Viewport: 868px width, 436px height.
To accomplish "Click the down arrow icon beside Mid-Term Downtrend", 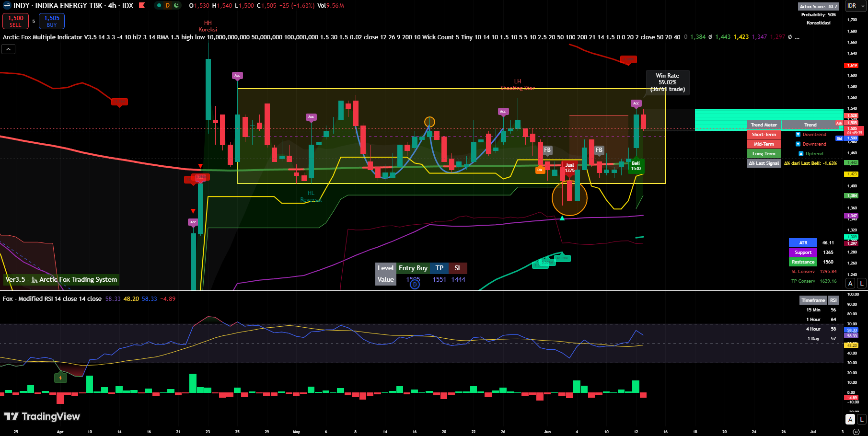I will pos(798,144).
